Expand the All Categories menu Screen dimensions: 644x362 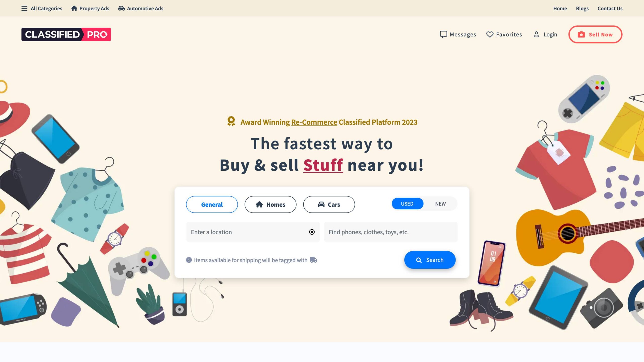42,9
